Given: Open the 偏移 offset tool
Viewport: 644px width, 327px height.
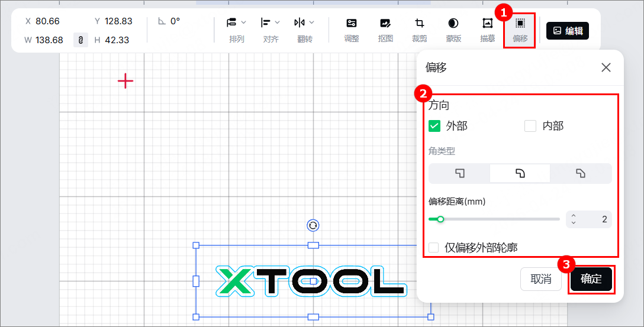Looking at the screenshot, I should 520,30.
